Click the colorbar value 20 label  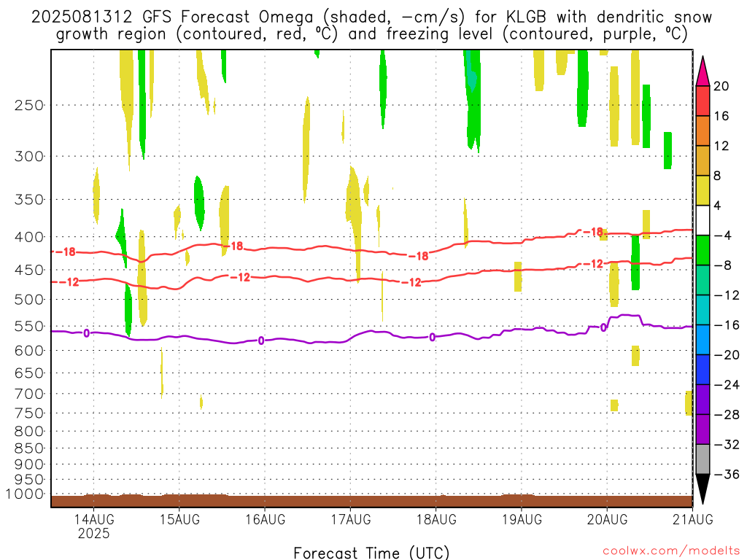tap(721, 86)
